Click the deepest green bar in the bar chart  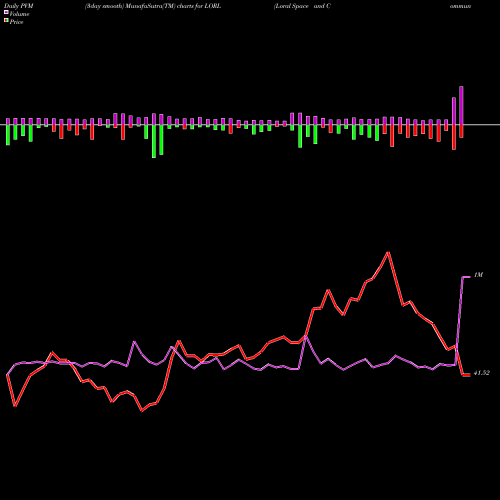click(154, 141)
